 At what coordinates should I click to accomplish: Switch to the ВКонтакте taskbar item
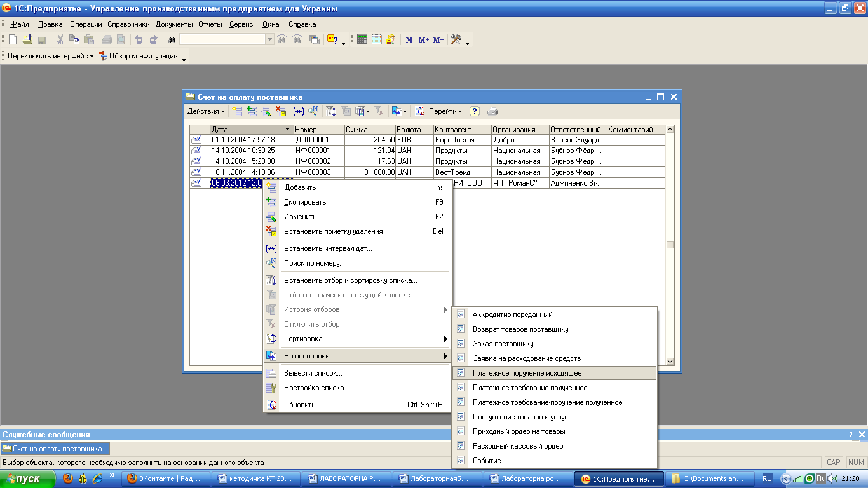tap(165, 478)
